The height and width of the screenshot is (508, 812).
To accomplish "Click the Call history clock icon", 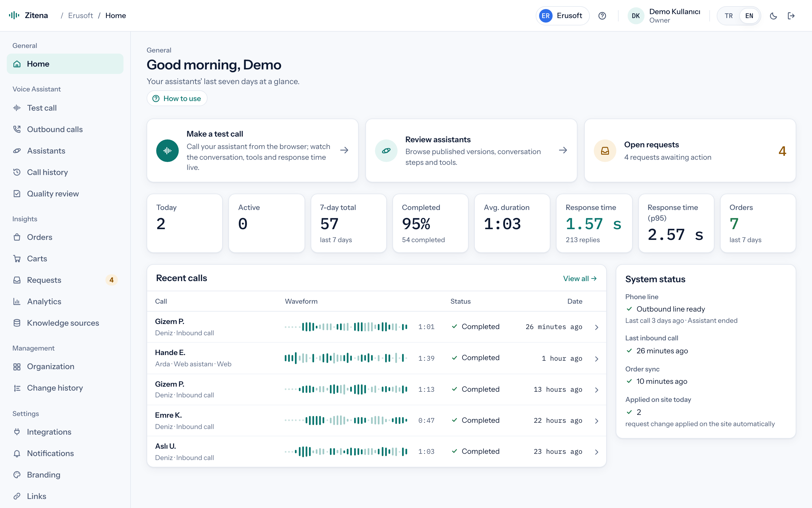I will [17, 172].
